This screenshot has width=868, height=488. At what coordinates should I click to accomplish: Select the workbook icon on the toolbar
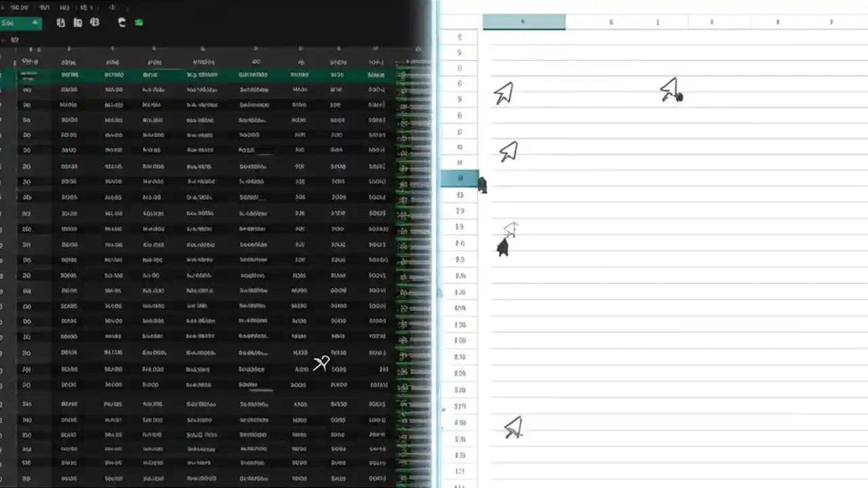[94, 22]
